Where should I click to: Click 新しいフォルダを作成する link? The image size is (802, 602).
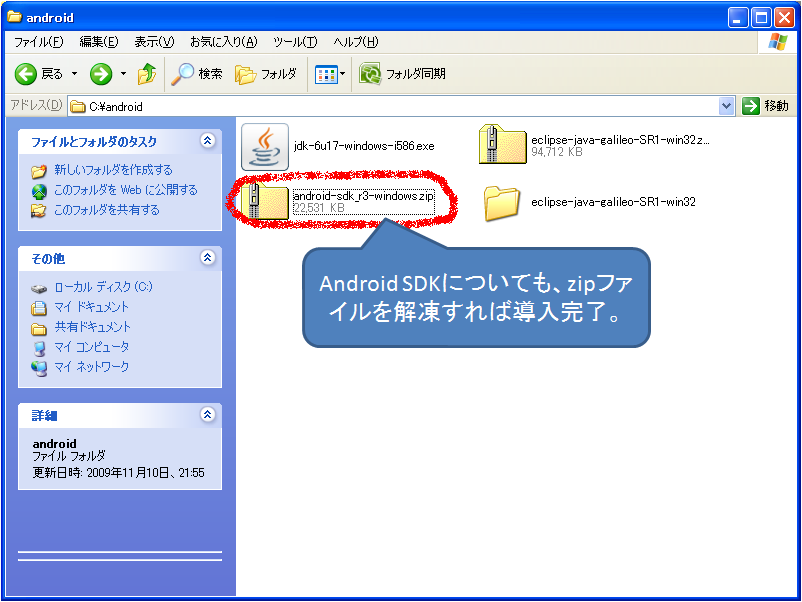coord(113,170)
